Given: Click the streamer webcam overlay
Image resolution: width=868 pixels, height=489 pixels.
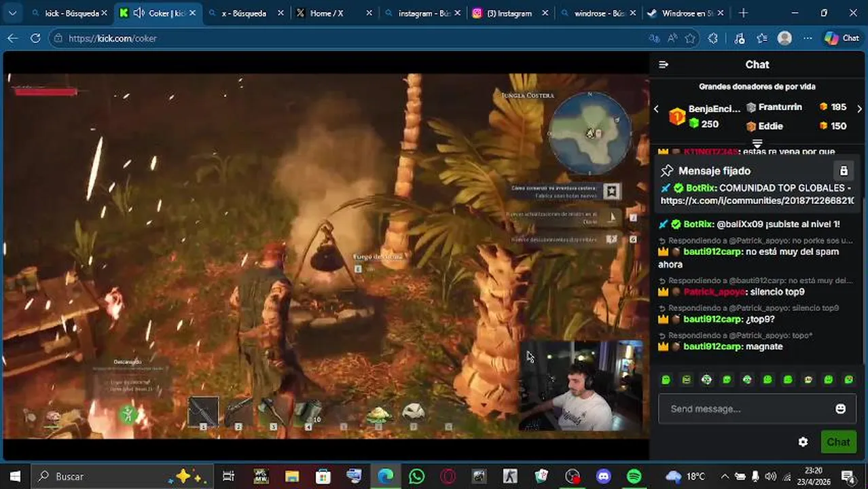Looking at the screenshot, I should pos(581,386).
